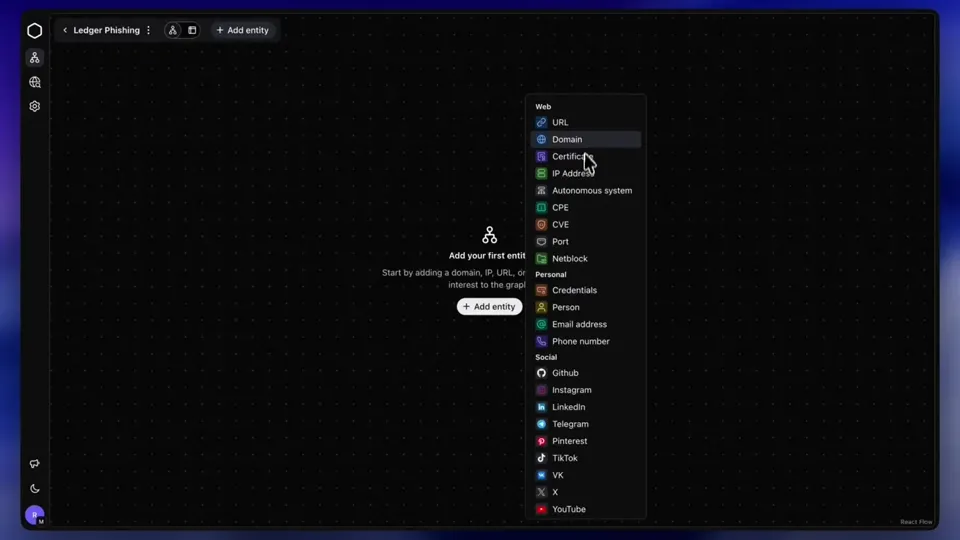The height and width of the screenshot is (540, 960).
Task: Choose CVE from the entity list
Action: (x=586, y=225)
